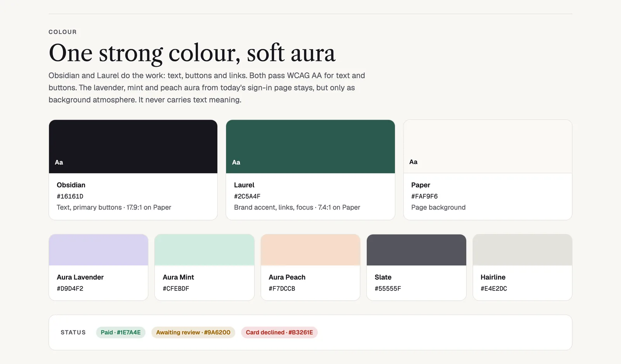The height and width of the screenshot is (364, 621).
Task: Choose the Slate grey swatch block
Action: pyautogui.click(x=416, y=250)
